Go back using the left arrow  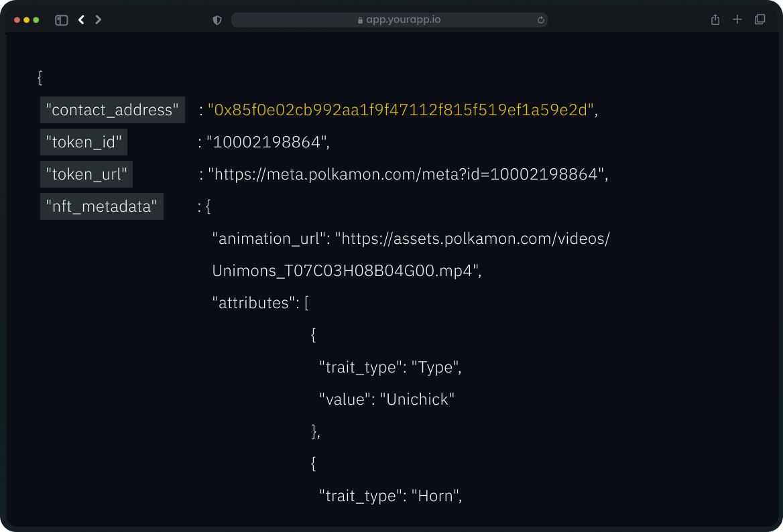(x=81, y=20)
